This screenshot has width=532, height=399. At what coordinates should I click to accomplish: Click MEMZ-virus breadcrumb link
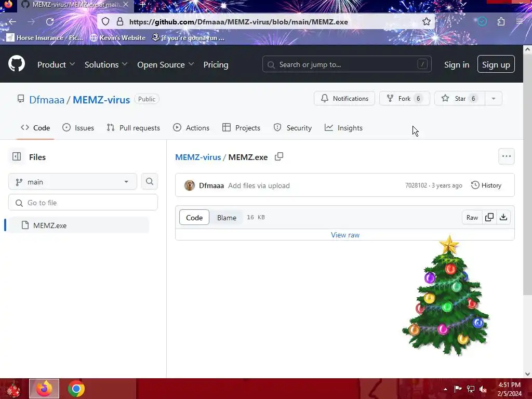coord(198,157)
